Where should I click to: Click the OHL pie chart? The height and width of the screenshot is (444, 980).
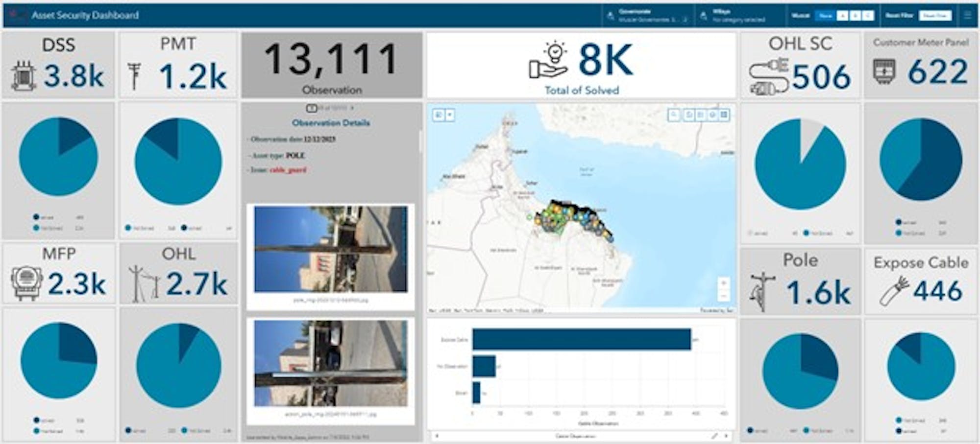pyautogui.click(x=179, y=366)
